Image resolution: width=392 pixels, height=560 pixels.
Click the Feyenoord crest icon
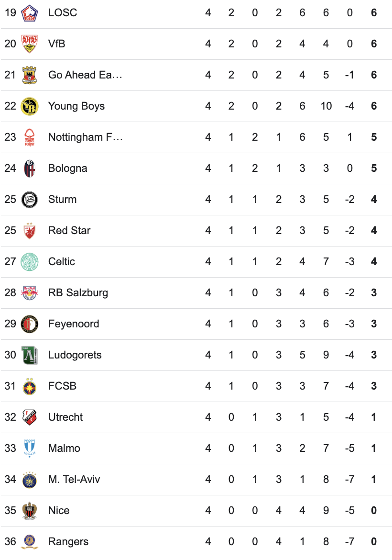coord(30,324)
